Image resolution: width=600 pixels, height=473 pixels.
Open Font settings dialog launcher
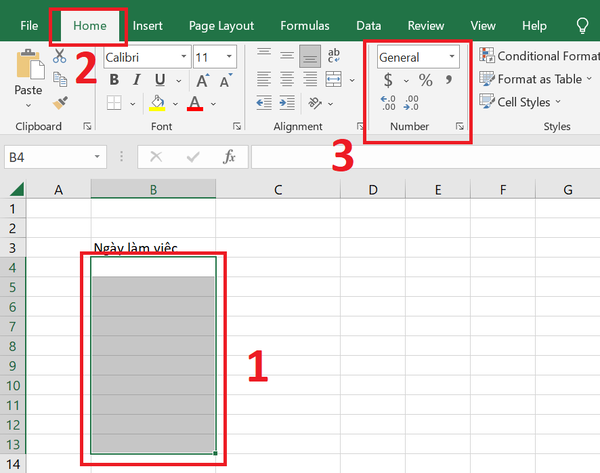(x=237, y=126)
